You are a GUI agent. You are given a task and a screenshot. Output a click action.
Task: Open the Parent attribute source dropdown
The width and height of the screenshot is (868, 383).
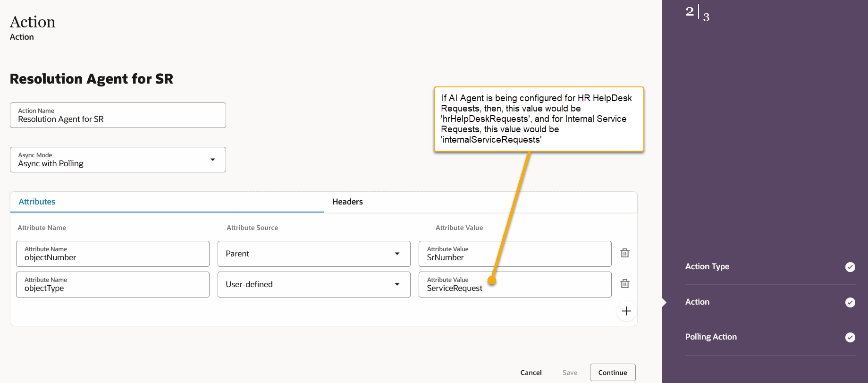point(314,254)
